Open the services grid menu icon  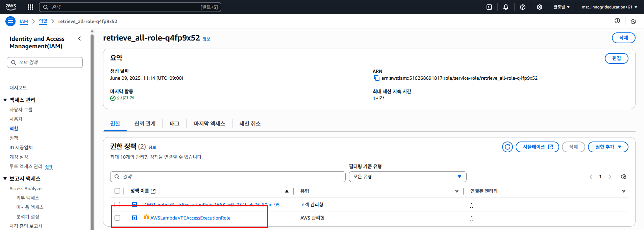click(30, 7)
